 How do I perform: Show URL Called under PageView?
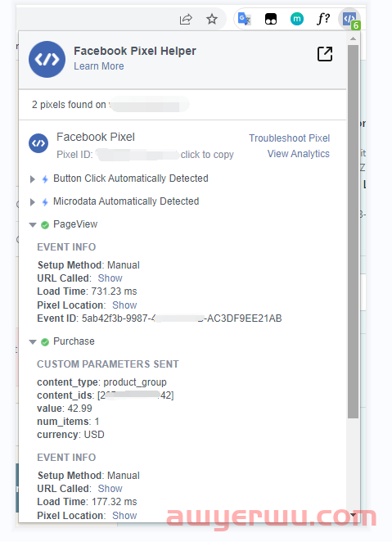110,278
